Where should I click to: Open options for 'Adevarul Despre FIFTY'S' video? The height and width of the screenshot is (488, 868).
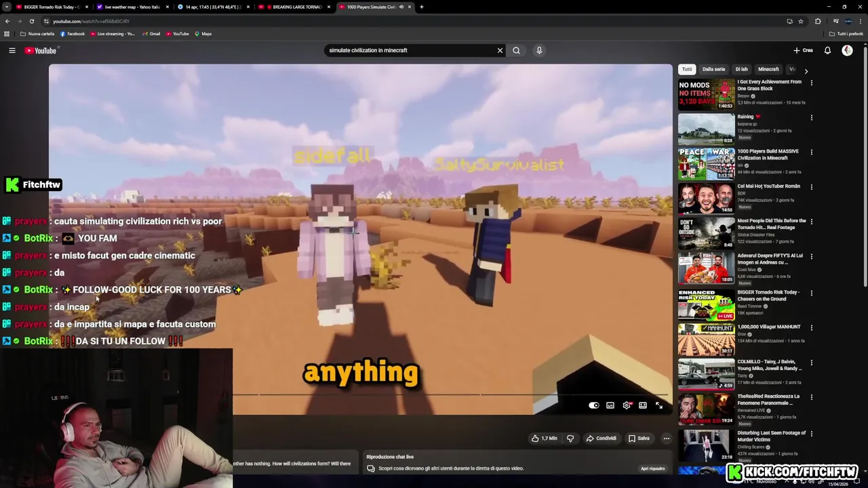[812, 257]
